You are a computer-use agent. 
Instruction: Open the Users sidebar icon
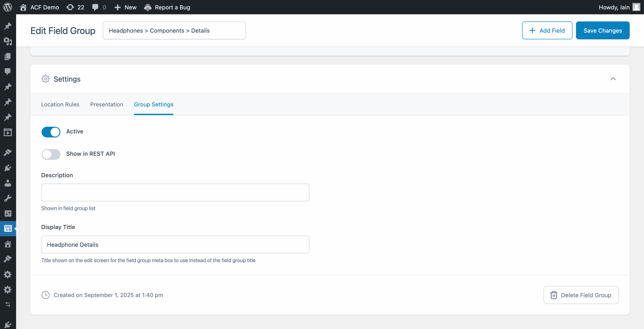(8, 183)
